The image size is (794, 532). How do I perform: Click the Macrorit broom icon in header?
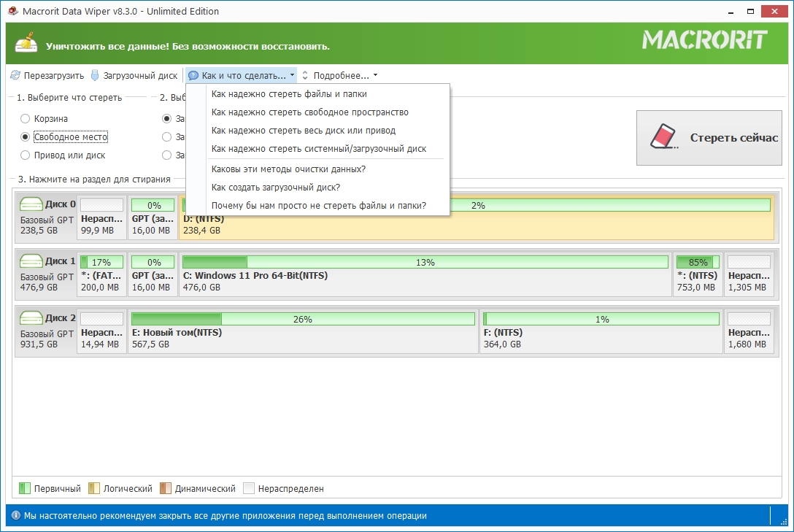tap(26, 44)
